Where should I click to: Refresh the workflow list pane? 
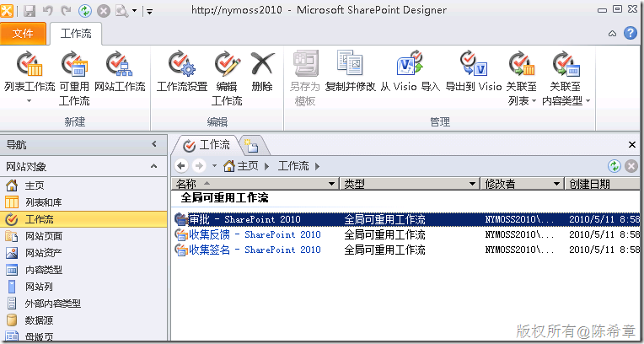click(614, 166)
